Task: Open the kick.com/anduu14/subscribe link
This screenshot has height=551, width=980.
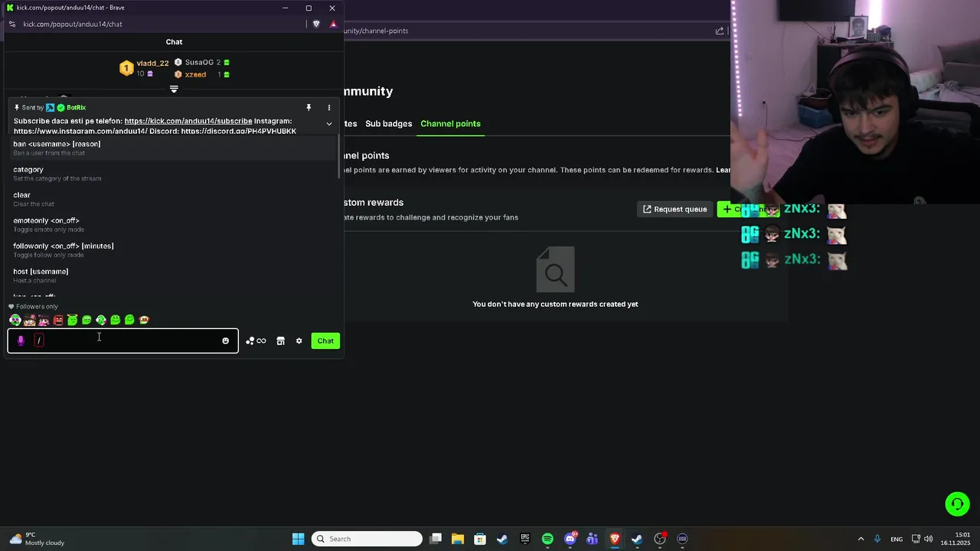Action: 188,121
